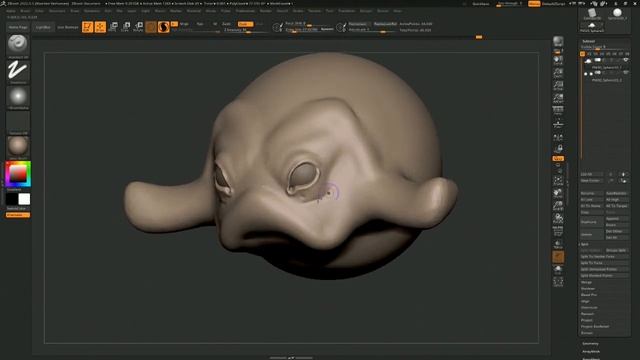Open the Brush menu
The height and width of the screenshot is (360, 640).
click(x=25, y=11)
